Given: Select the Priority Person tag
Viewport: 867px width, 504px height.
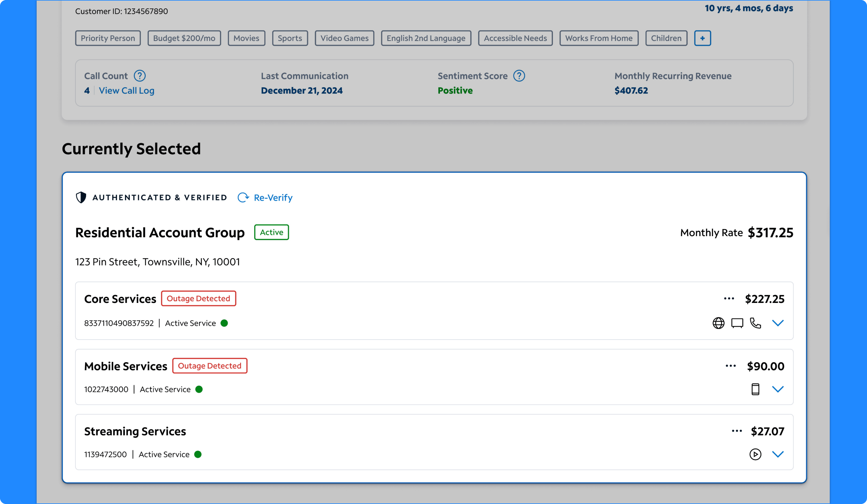Looking at the screenshot, I should coord(108,38).
